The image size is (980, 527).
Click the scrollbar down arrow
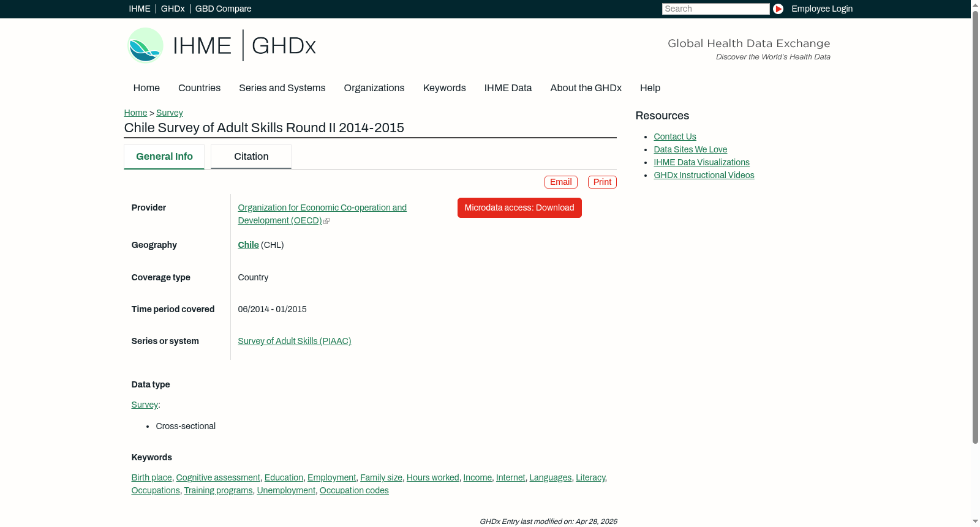click(x=975, y=521)
